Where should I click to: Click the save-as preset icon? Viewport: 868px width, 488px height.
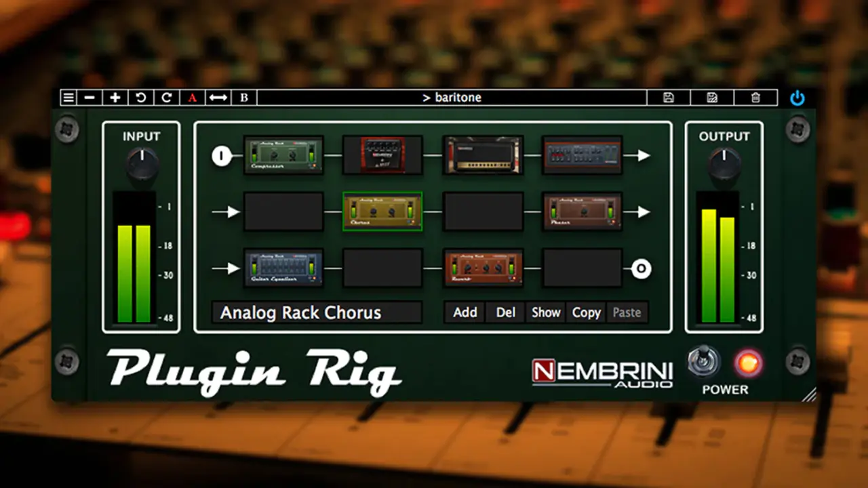[x=712, y=98]
